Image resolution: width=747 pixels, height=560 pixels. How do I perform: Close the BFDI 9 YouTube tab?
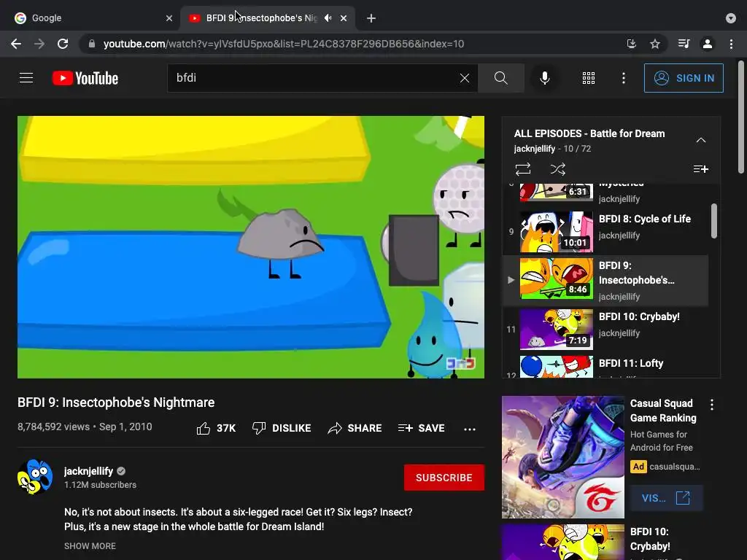344,18
